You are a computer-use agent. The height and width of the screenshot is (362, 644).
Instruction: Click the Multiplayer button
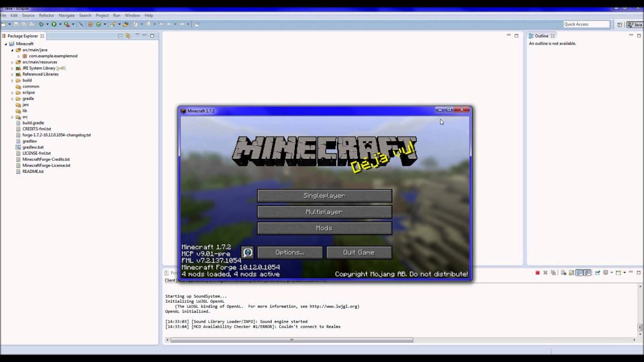point(325,212)
